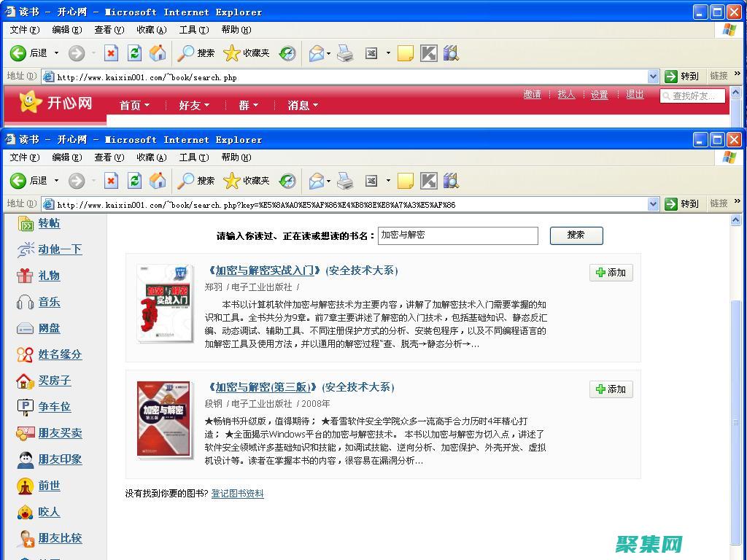This screenshot has width=747, height=560.
Task: Click the 争车位 sidebar icon
Action: 25,407
